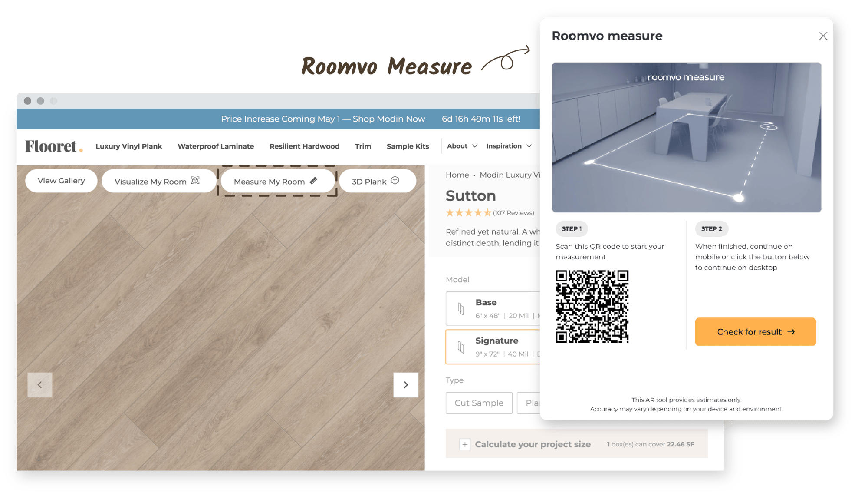The height and width of the screenshot is (496, 868).
Task: Click '1 box(es) can cover 22.46 SF' text
Action: (x=650, y=444)
